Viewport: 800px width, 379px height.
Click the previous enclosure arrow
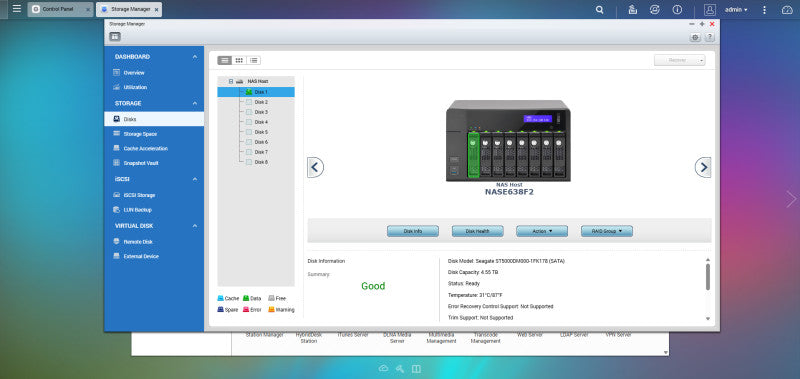[315, 167]
